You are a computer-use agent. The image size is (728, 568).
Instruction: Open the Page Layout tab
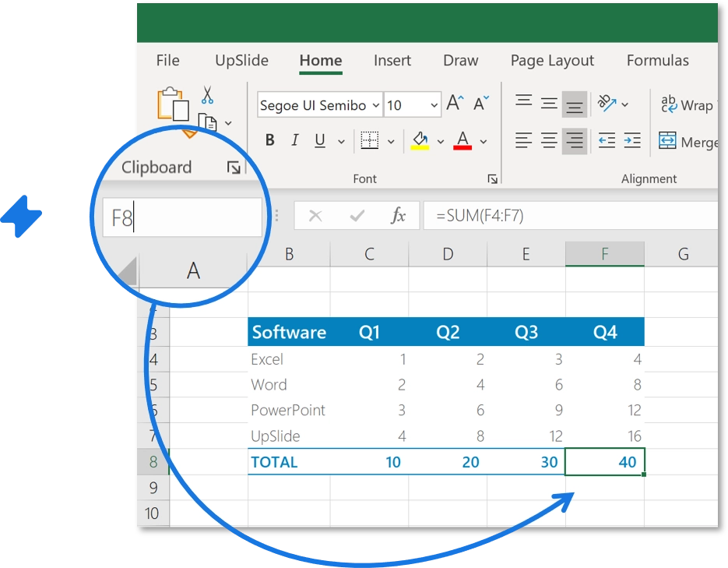pos(552,61)
